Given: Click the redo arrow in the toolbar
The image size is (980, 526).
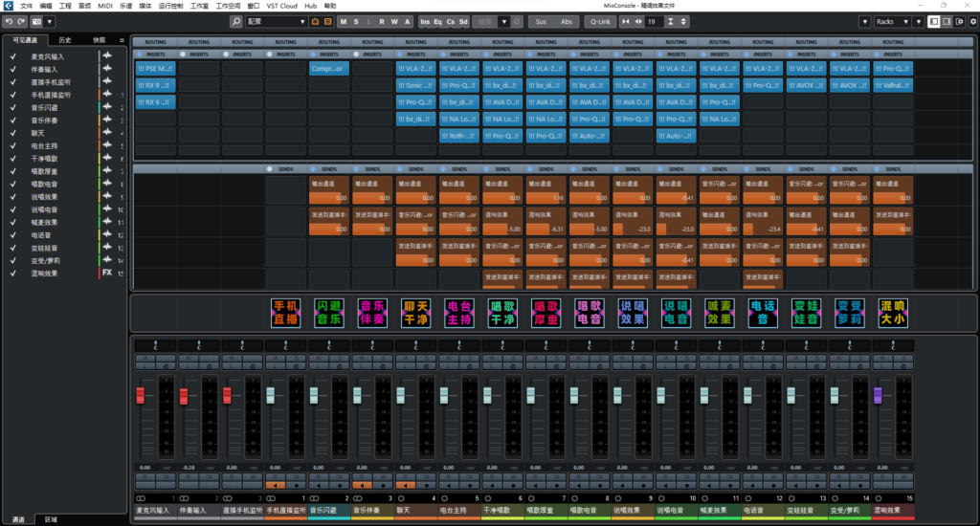Looking at the screenshot, I should point(21,21).
